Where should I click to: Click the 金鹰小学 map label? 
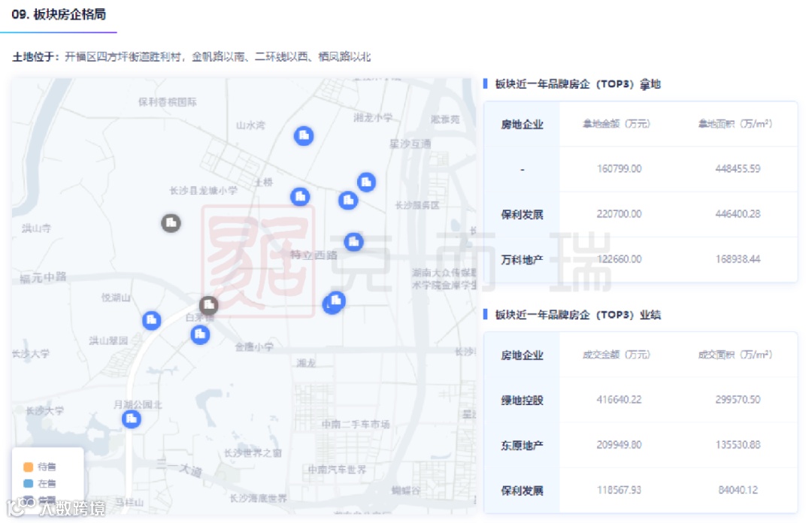tap(254, 347)
